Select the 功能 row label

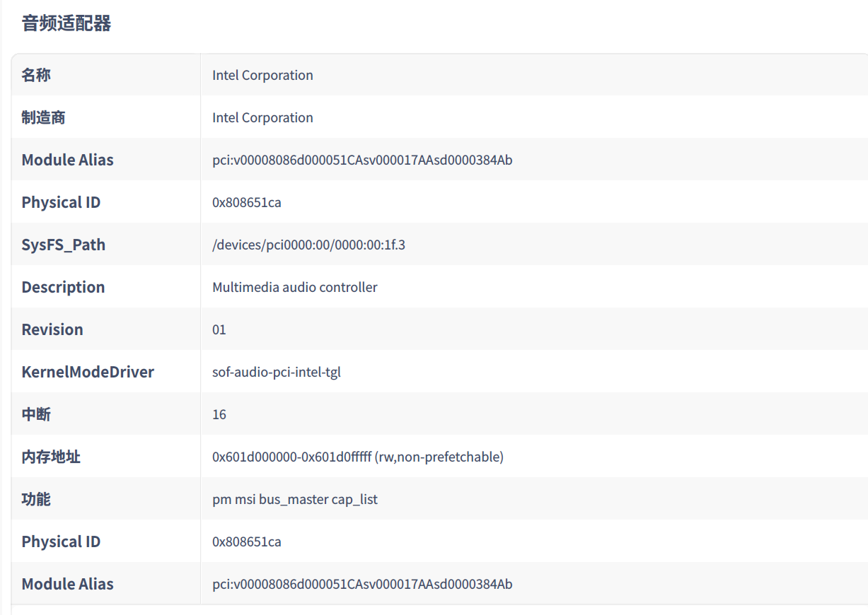[x=36, y=499]
